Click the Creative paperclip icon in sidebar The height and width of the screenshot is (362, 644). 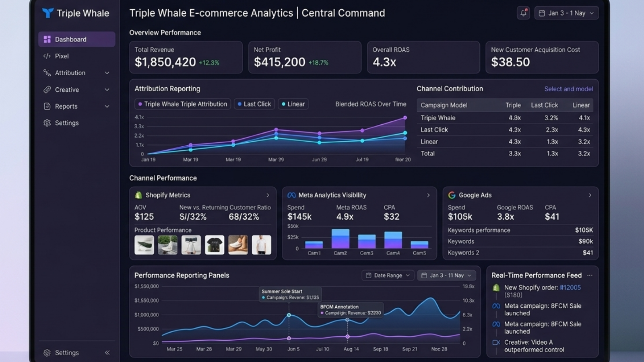(x=47, y=89)
